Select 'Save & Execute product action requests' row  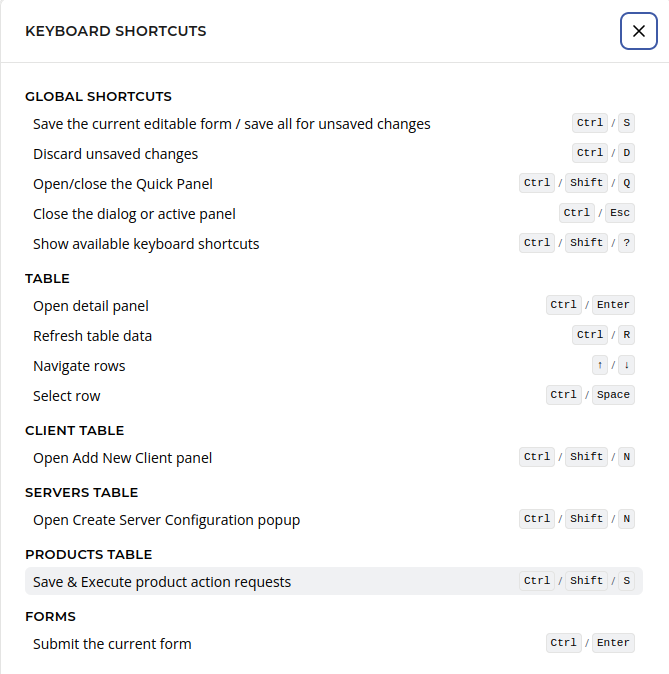[x=334, y=582]
